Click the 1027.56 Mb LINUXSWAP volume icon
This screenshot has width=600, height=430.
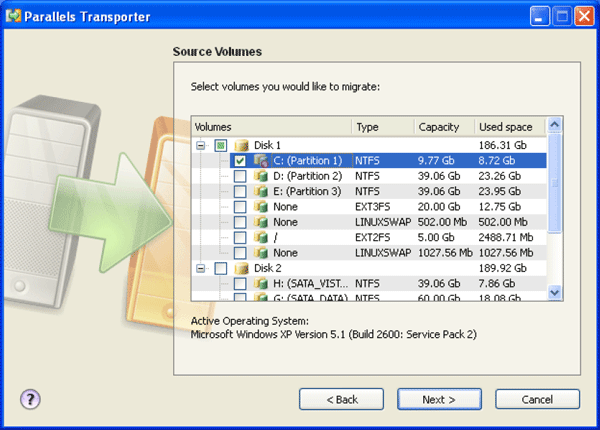261,253
